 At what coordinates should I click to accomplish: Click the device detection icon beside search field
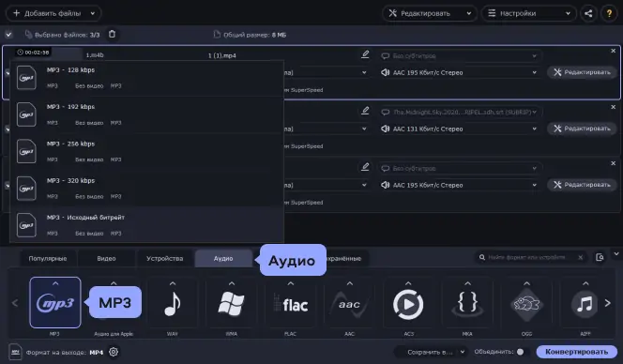pyautogui.click(x=600, y=257)
